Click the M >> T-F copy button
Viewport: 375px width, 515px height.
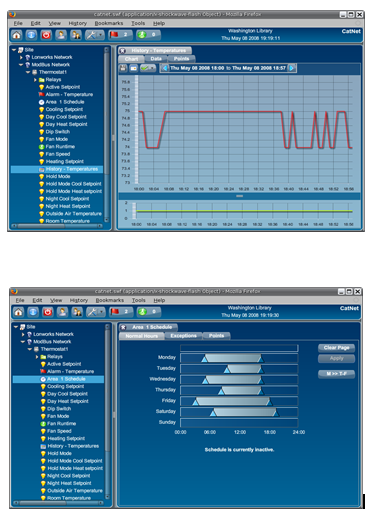point(336,374)
